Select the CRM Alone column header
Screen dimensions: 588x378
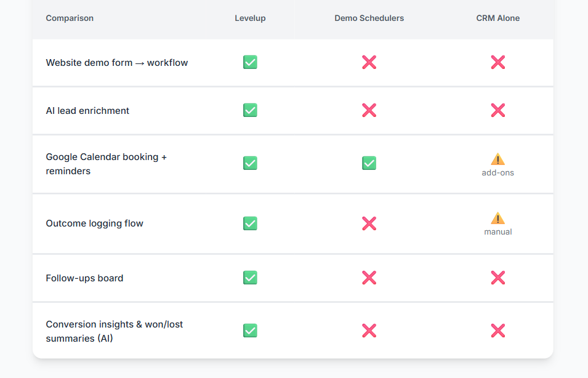pos(497,18)
